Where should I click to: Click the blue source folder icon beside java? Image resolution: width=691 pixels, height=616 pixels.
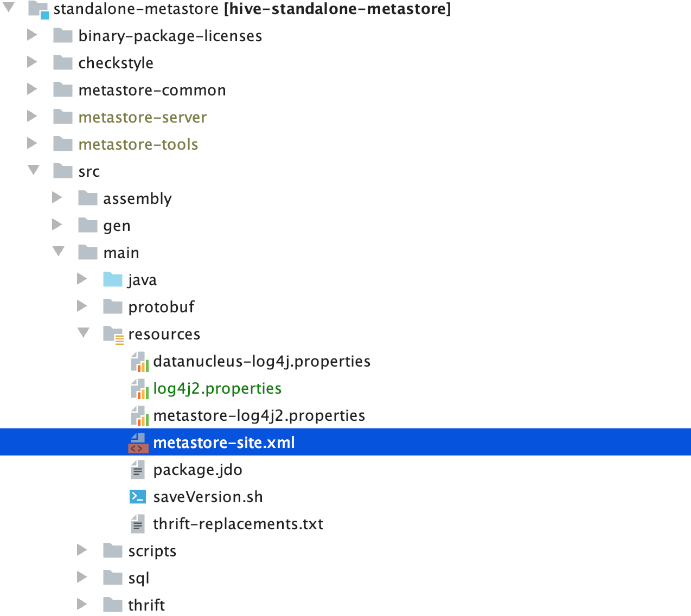click(113, 279)
